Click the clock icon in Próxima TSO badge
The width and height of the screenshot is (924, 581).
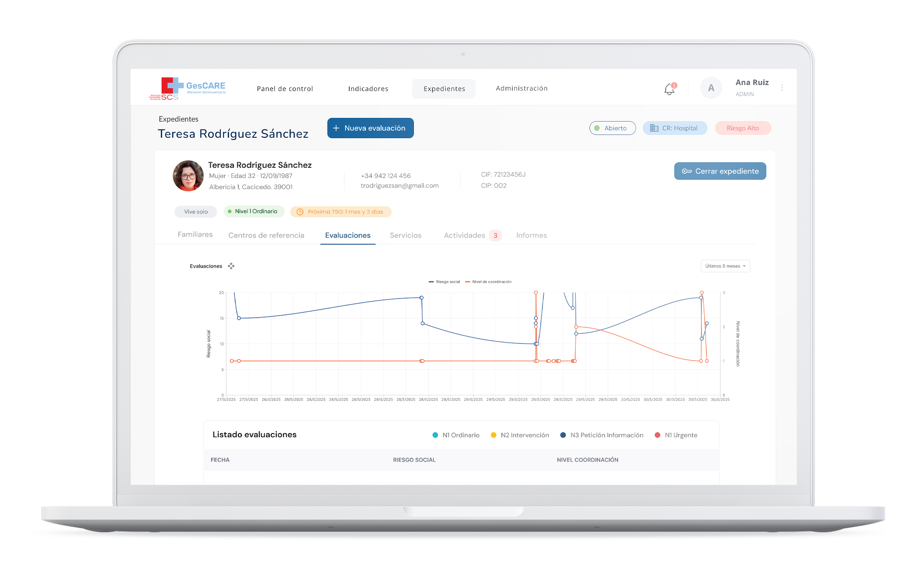click(x=300, y=212)
